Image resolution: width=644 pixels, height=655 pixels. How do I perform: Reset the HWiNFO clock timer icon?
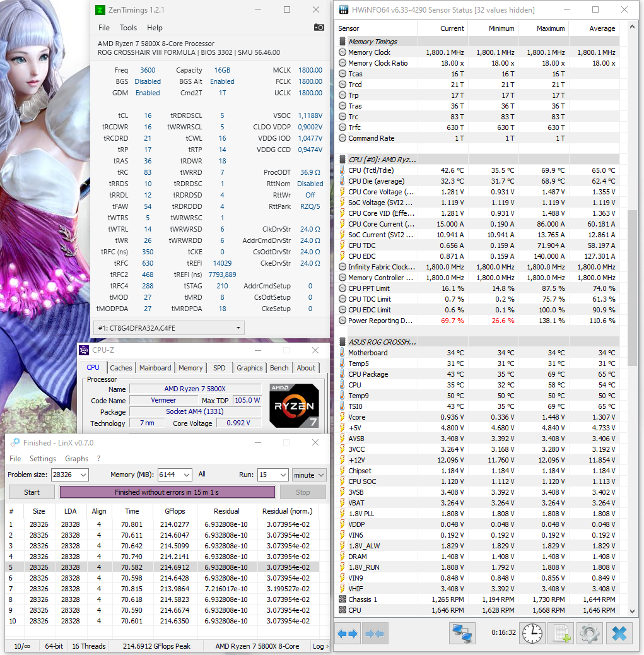coord(532,634)
